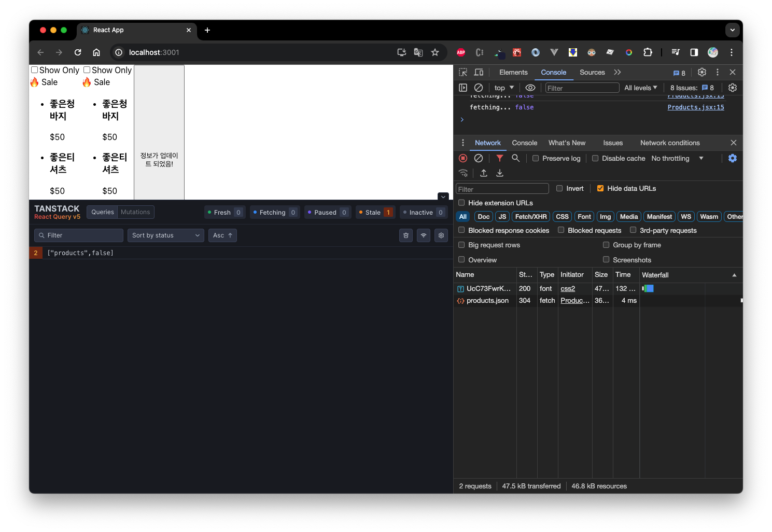The width and height of the screenshot is (772, 532).
Task: Show the console sidebar icon
Action: pos(463,88)
